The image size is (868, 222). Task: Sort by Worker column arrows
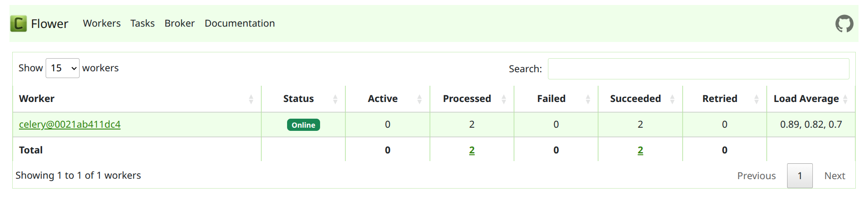click(x=251, y=99)
